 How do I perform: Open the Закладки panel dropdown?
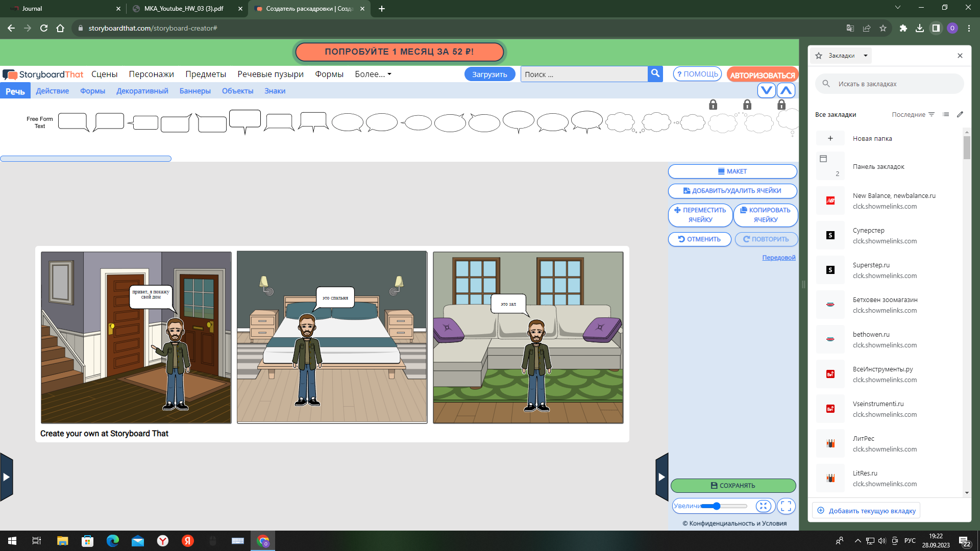click(x=865, y=56)
